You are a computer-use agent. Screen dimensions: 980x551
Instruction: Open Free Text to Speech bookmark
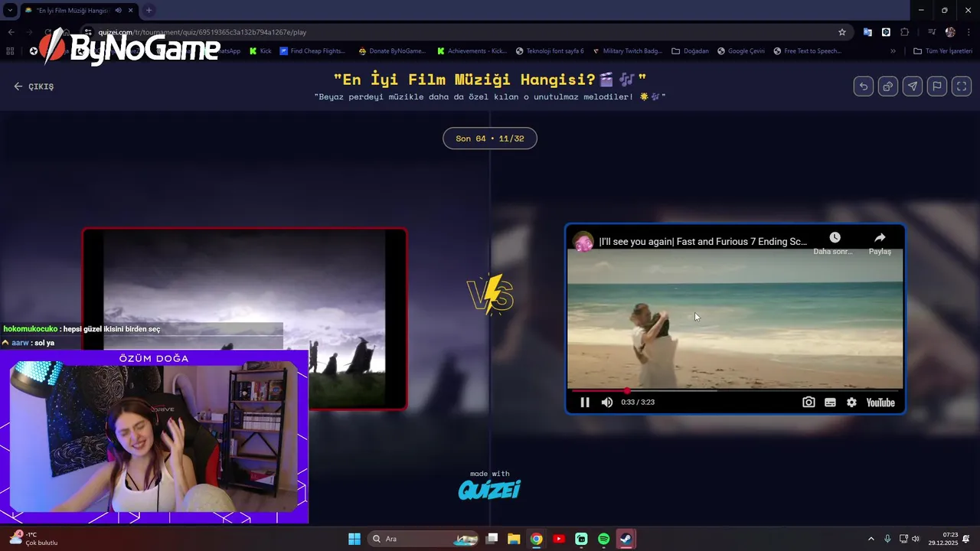point(808,51)
